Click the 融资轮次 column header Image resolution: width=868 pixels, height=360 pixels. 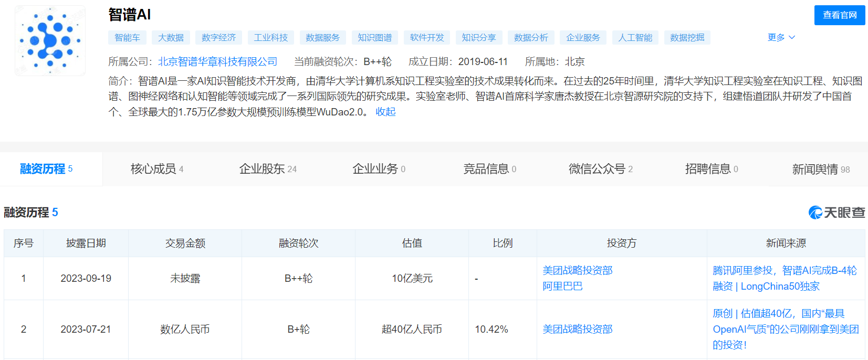pyautogui.click(x=298, y=243)
